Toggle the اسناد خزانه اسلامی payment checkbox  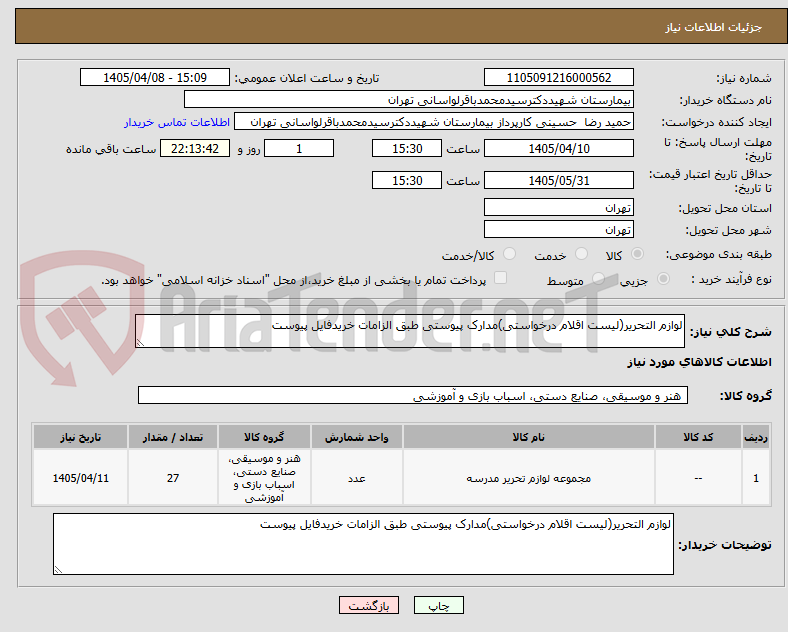click(x=501, y=278)
